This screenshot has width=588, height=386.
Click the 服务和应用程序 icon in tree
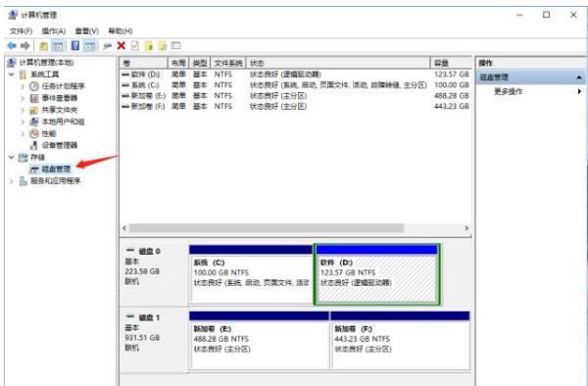[24, 181]
